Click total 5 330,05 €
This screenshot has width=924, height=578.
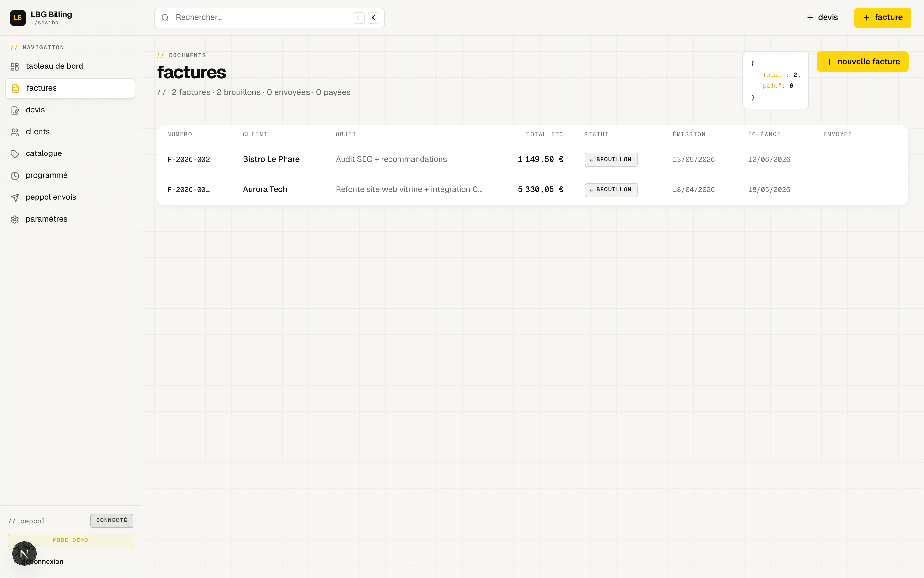(541, 189)
